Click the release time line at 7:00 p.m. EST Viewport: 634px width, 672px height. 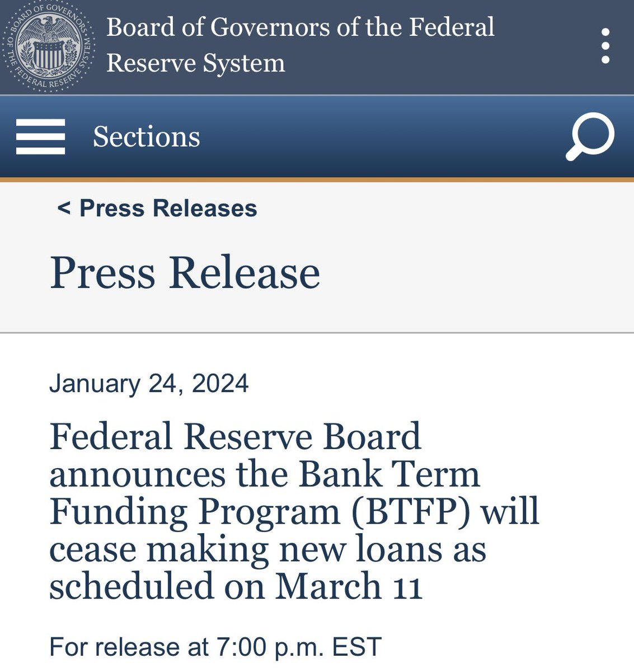tap(215, 647)
